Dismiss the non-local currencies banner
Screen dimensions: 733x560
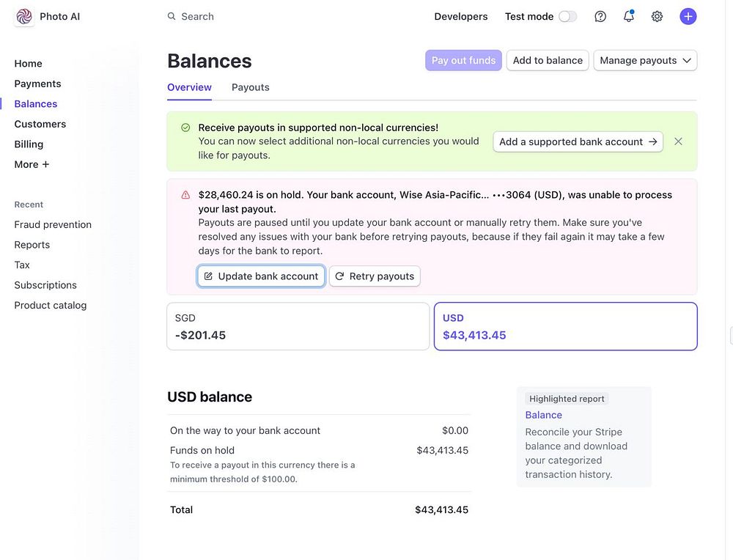pyautogui.click(x=678, y=141)
